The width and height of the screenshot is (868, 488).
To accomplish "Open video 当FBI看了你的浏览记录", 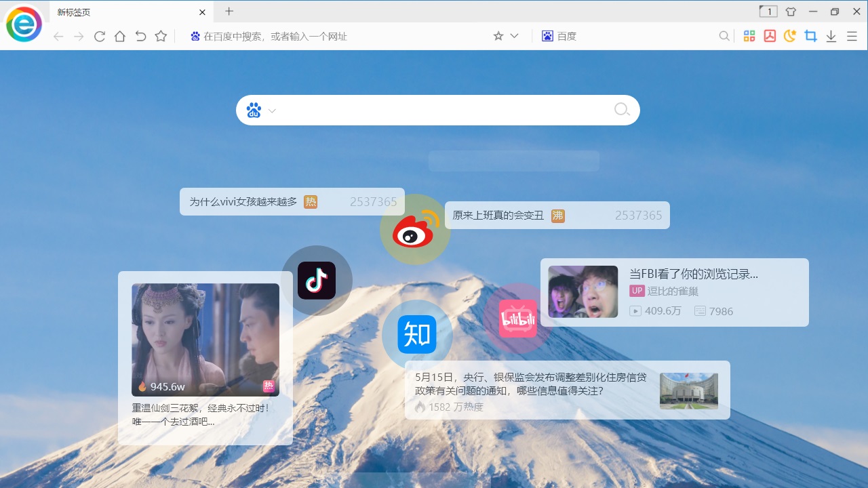I will tap(694, 274).
